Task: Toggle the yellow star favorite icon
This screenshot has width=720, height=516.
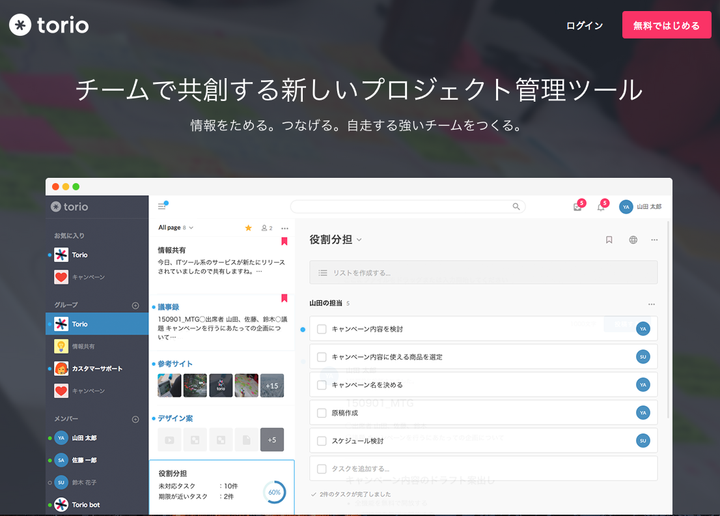Action: point(248,228)
